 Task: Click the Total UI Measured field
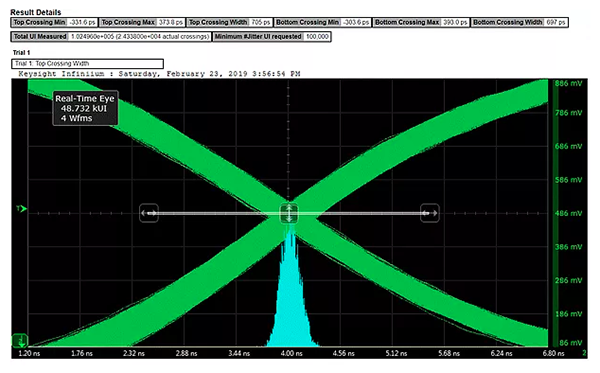point(111,37)
